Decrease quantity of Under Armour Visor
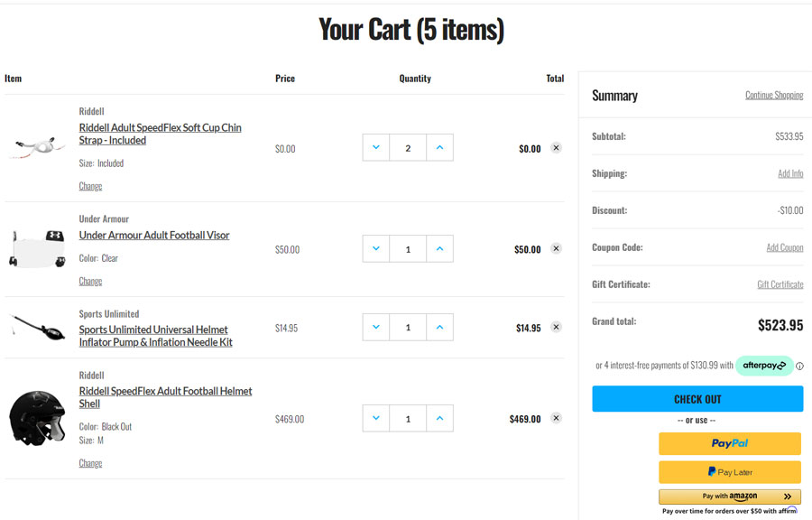 [x=376, y=248]
